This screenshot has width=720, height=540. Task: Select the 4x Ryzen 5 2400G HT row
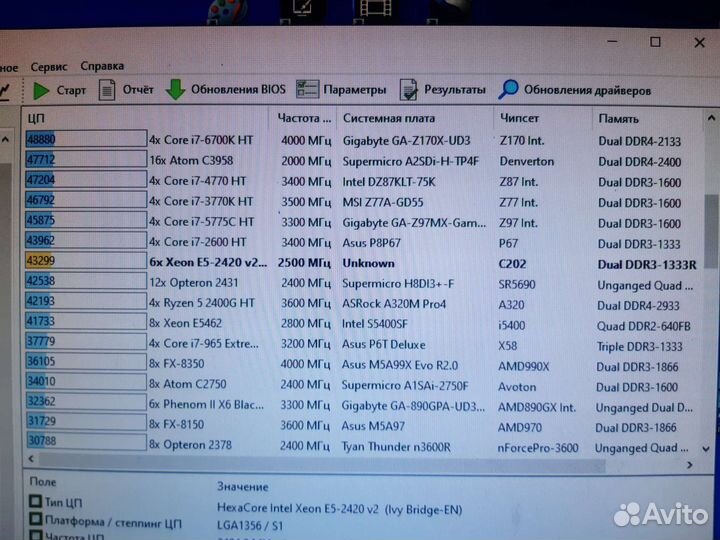click(x=202, y=303)
